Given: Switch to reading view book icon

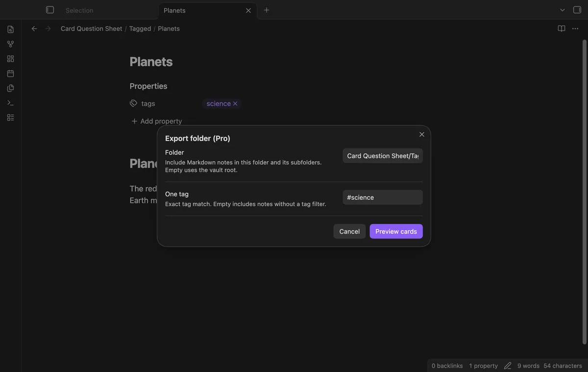Looking at the screenshot, I should point(562,28).
